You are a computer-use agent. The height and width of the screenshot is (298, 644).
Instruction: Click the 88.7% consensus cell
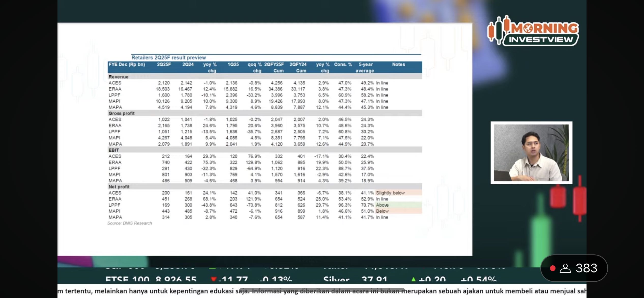click(x=345, y=168)
